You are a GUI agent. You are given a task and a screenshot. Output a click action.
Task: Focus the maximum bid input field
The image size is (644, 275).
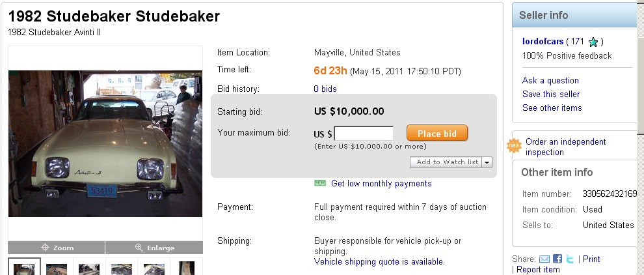(364, 134)
